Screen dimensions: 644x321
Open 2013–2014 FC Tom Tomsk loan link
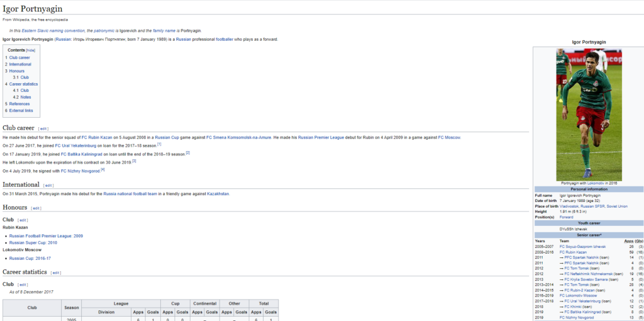coord(576,284)
